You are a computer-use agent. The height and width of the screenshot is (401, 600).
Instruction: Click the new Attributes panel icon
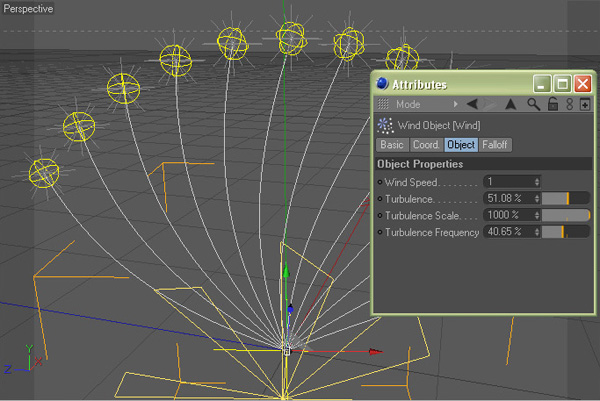coord(585,104)
